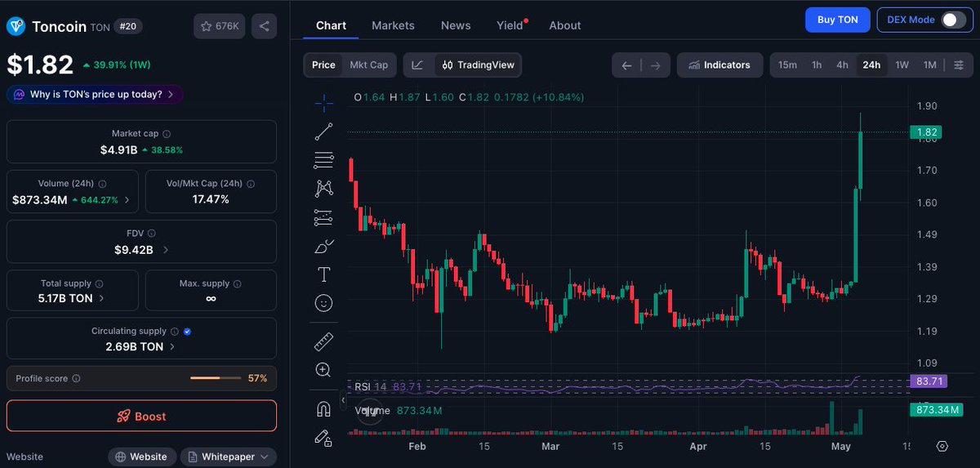
Task: Click the Max. supply info icon
Action: coord(237,283)
